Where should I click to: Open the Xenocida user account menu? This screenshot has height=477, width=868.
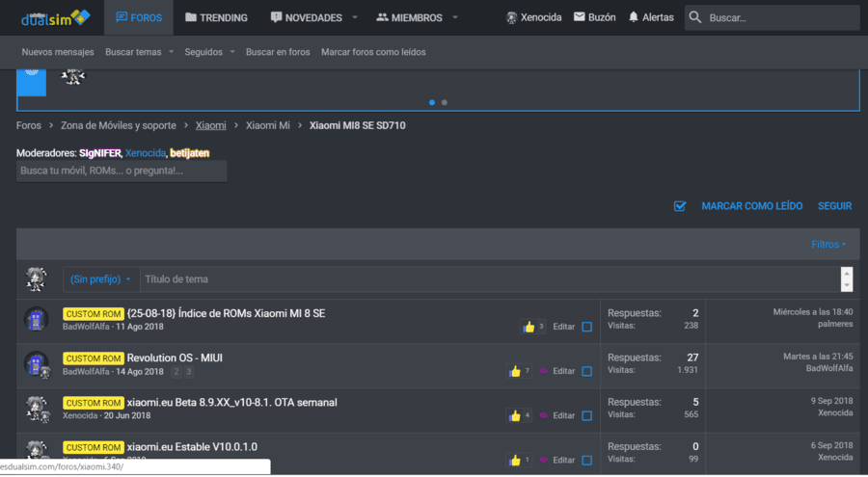[533, 17]
